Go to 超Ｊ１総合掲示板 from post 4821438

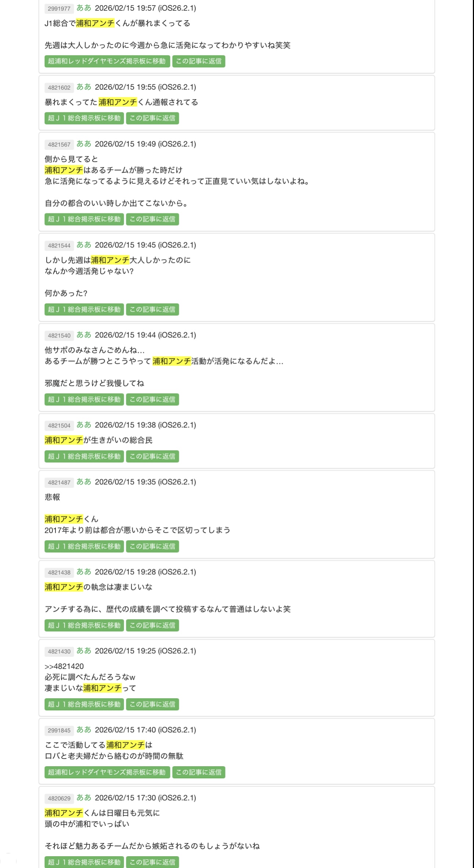(84, 625)
